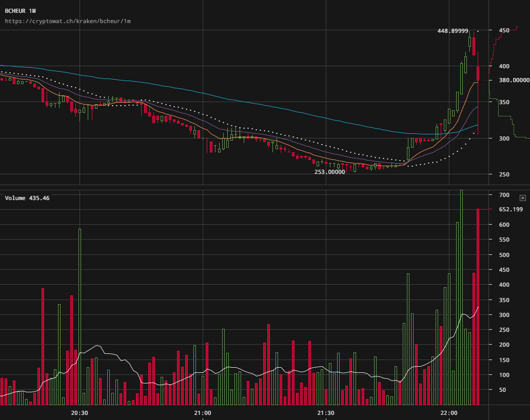Click the 300 price axis label
The width and height of the screenshot is (530, 420).
[504, 138]
